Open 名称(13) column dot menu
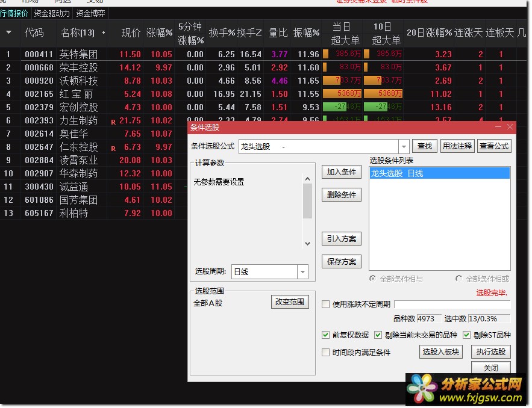The width and height of the screenshot is (532, 408). point(103,32)
